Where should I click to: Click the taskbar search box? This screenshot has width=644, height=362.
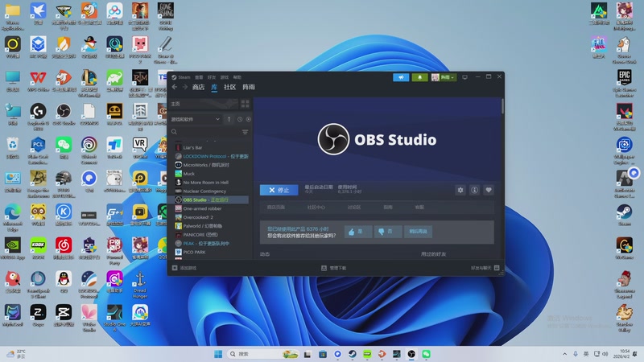pyautogui.click(x=263, y=354)
